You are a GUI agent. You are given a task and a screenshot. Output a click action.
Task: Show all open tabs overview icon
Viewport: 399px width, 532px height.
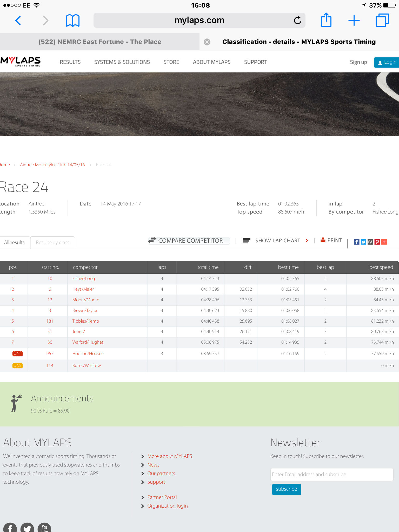point(382,20)
